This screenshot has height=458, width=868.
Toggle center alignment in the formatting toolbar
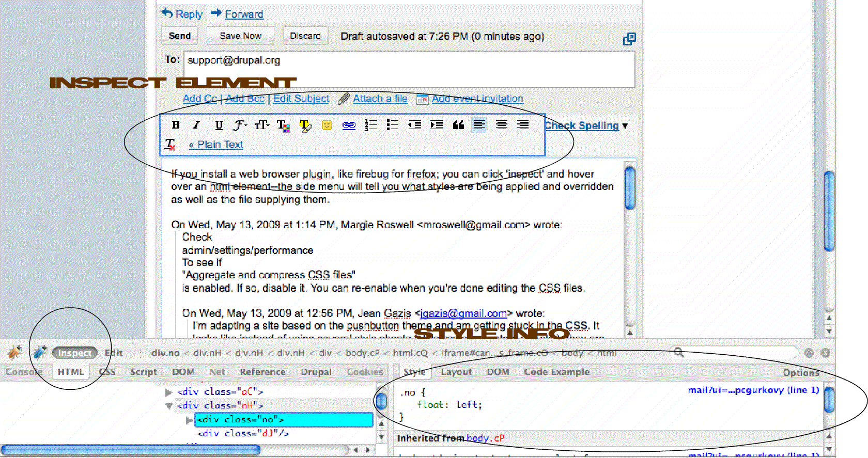pos(501,125)
